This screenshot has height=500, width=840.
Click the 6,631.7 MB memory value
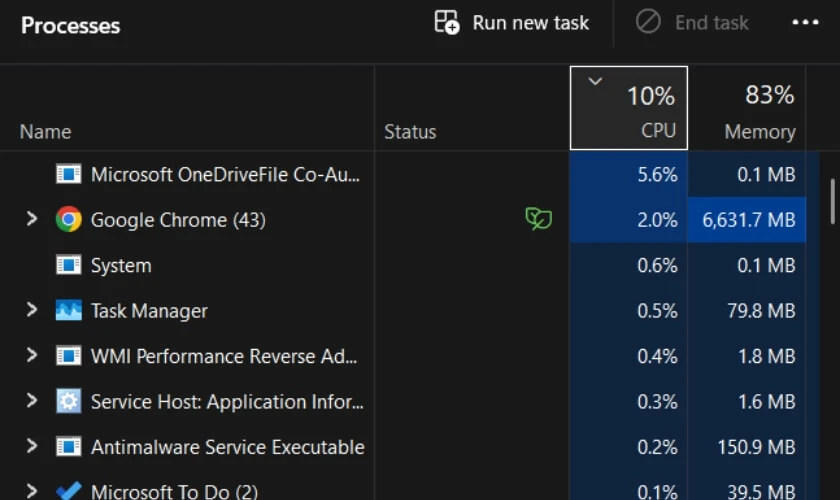748,220
